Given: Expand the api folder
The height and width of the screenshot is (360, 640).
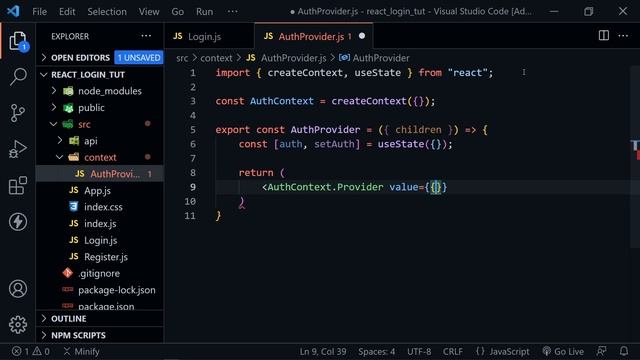Looking at the screenshot, I should 90,141.
